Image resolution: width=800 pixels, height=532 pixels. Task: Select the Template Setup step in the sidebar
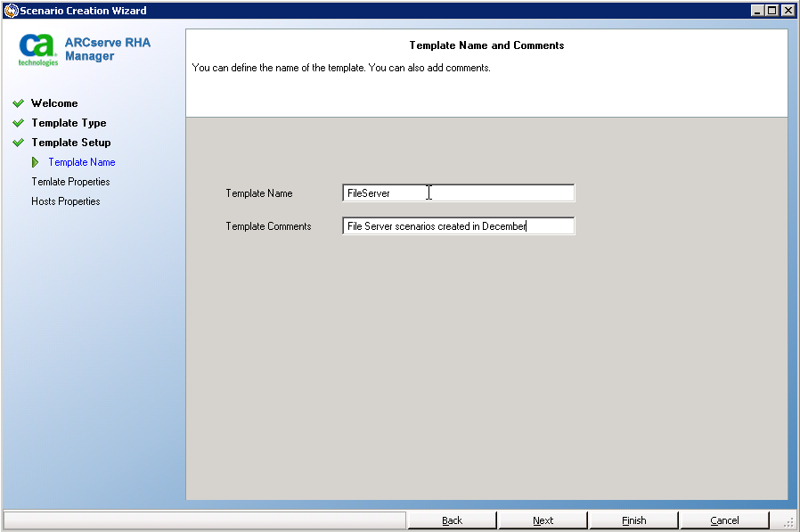click(71, 143)
